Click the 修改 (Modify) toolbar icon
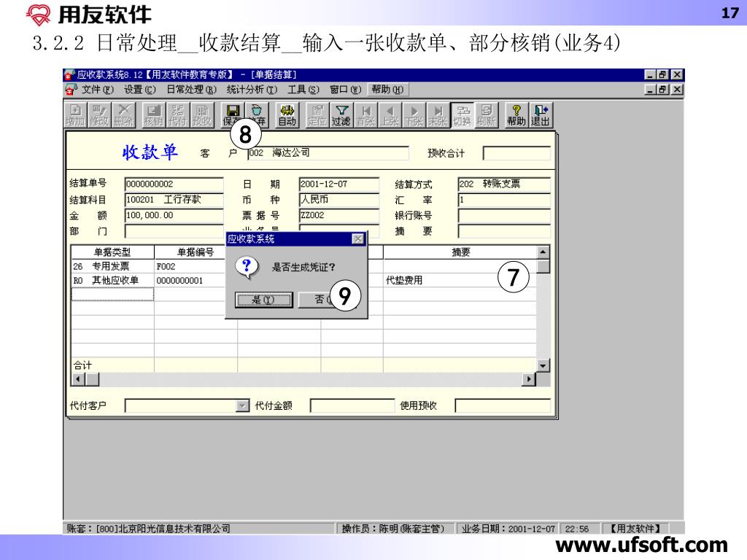The image size is (747, 560). [x=99, y=115]
